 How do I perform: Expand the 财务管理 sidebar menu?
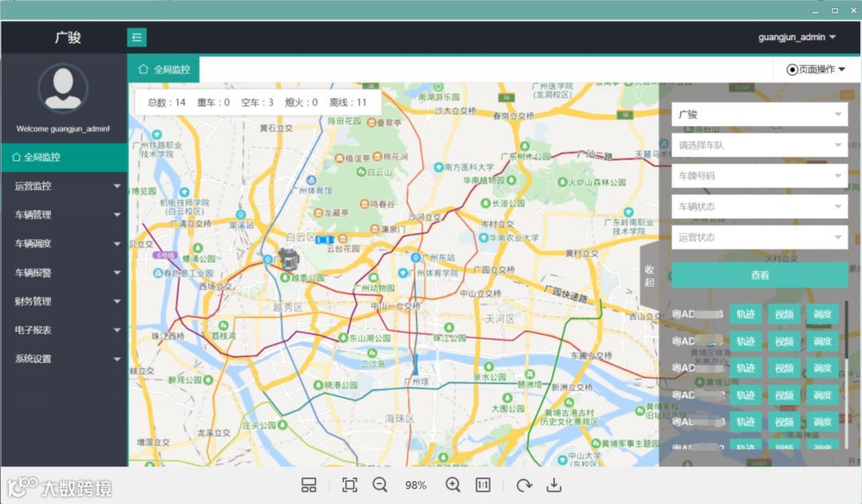[64, 301]
